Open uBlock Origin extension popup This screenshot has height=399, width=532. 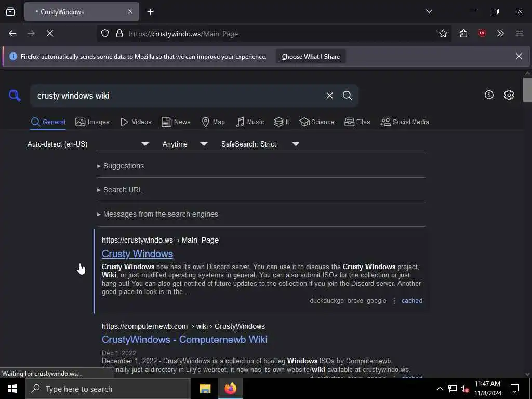[482, 33]
